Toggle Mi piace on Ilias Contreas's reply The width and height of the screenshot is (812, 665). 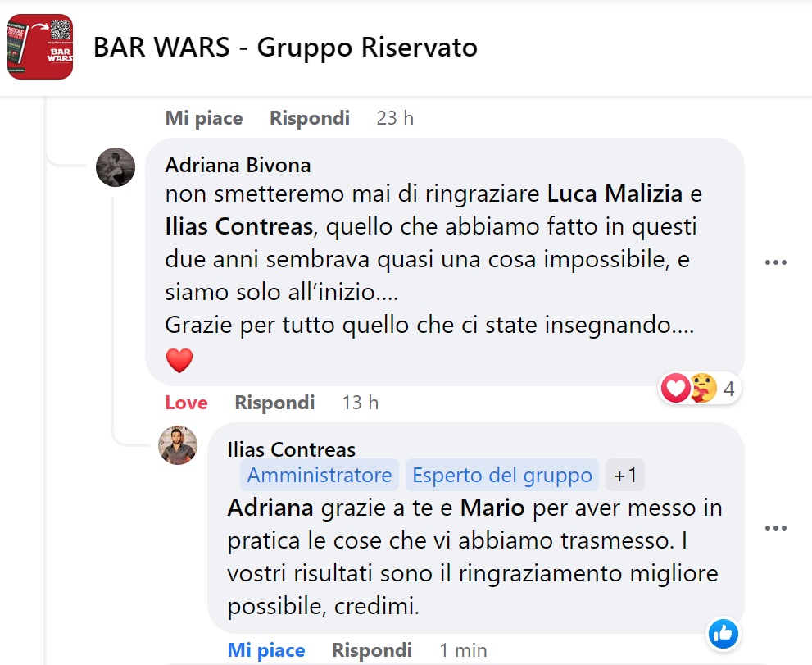tap(266, 650)
